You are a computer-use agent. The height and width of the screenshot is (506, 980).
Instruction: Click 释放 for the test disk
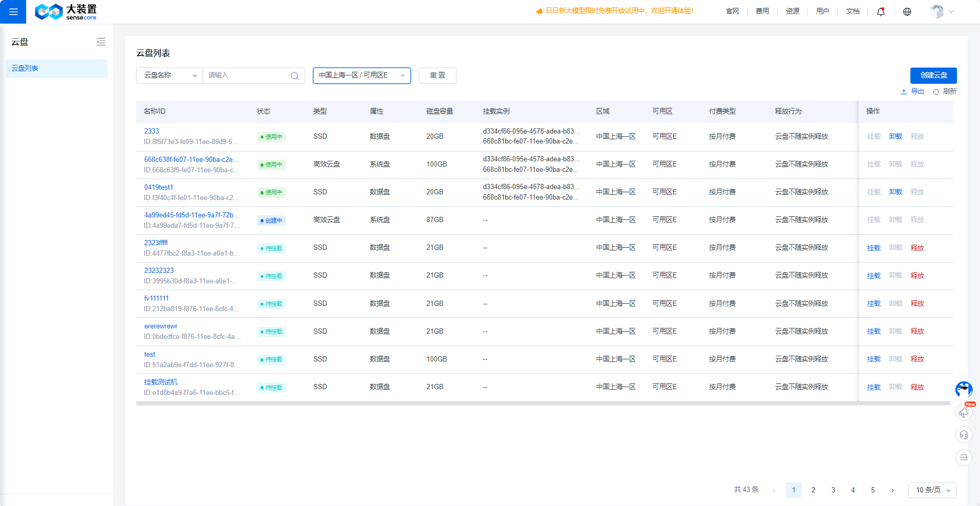(917, 359)
